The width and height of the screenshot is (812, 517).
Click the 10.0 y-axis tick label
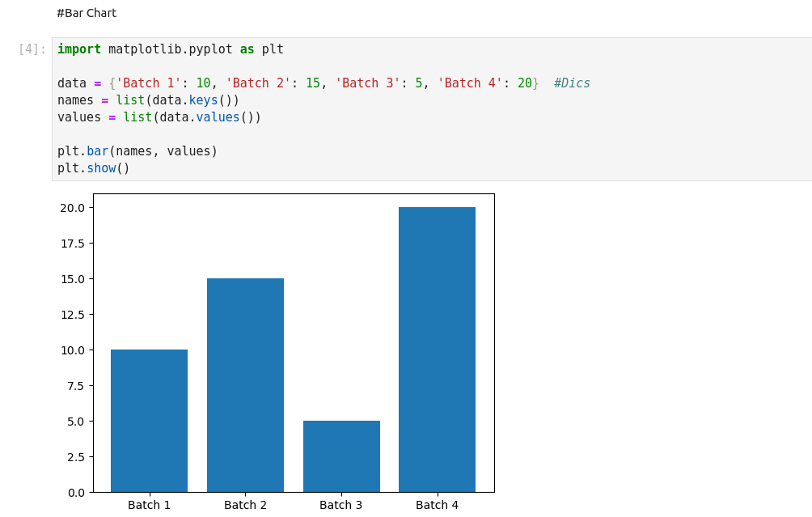(72, 350)
